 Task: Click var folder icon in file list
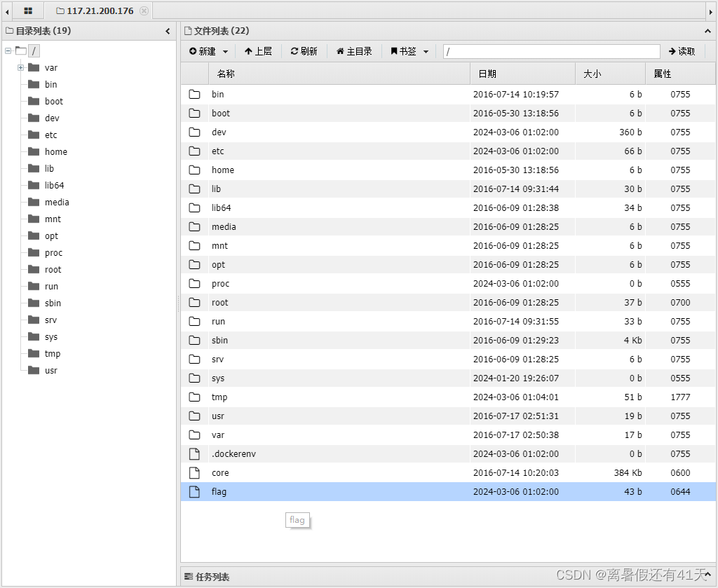coord(195,435)
